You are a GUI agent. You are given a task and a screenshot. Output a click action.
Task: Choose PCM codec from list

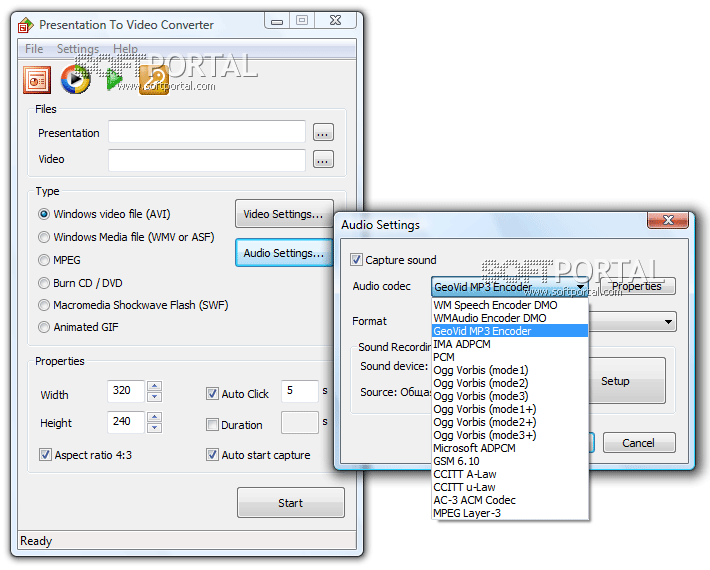(x=510, y=357)
